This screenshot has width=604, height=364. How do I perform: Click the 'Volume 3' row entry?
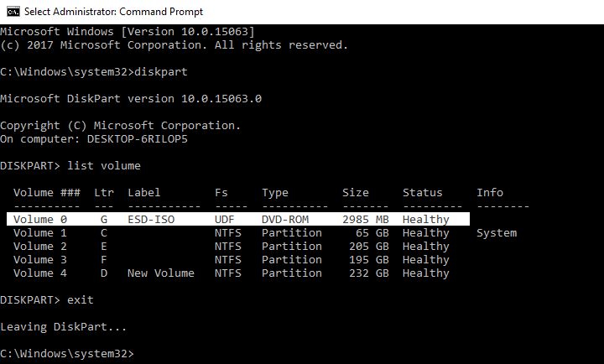pos(40,260)
